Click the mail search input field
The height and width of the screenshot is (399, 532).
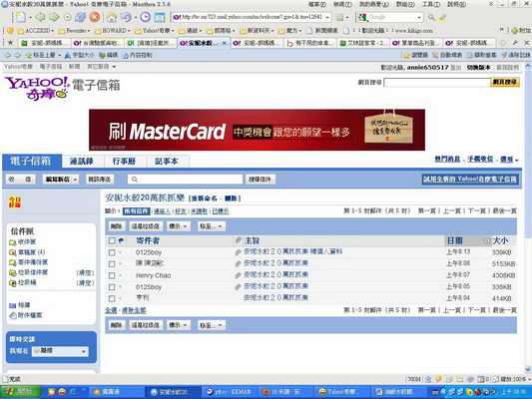186,180
